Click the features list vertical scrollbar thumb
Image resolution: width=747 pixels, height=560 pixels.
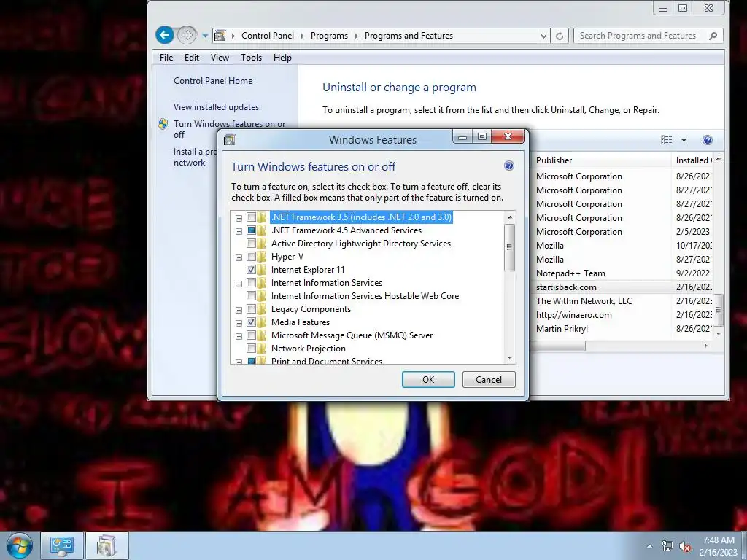coord(509,247)
